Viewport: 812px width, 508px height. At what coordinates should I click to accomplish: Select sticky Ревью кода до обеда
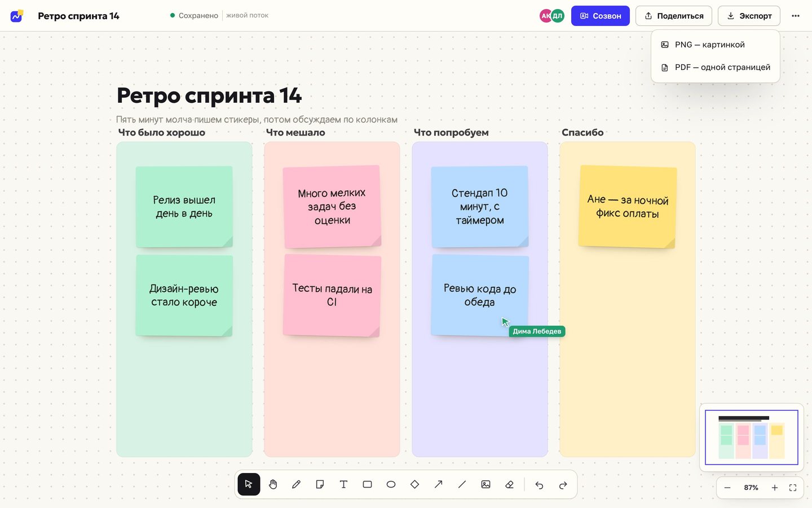[x=480, y=295]
